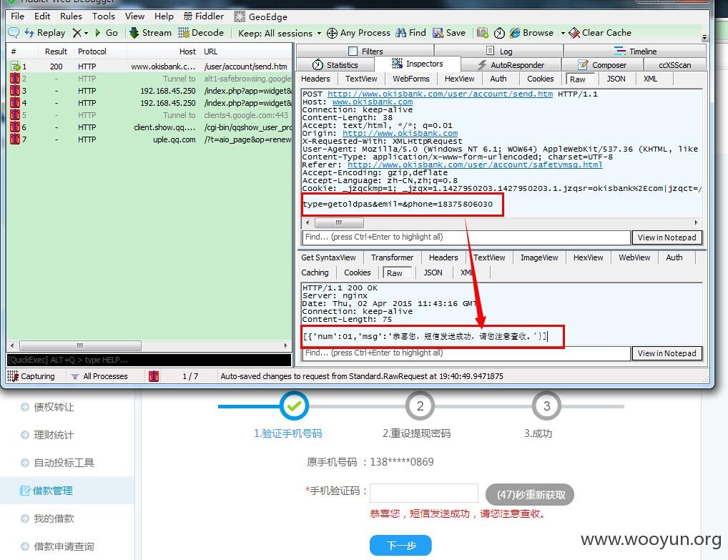This screenshot has width=728, height=560.
Task: Click the 下一步 next step button
Action: coord(400,545)
